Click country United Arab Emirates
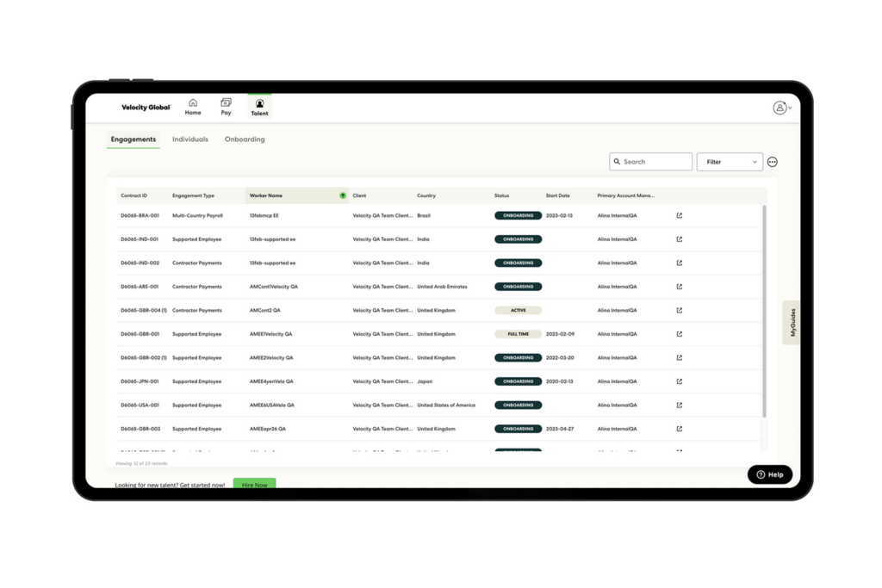Image resolution: width=882 pixels, height=588 pixels. click(x=442, y=287)
